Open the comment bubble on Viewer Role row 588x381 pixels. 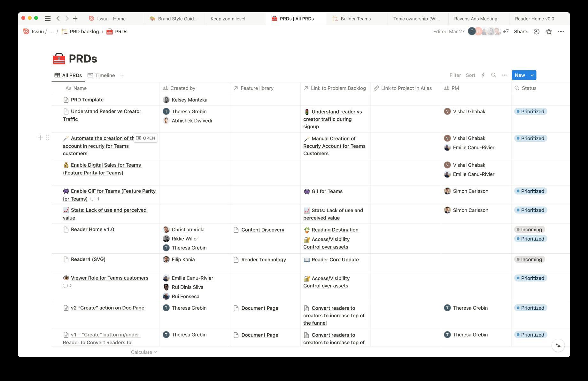(x=67, y=286)
